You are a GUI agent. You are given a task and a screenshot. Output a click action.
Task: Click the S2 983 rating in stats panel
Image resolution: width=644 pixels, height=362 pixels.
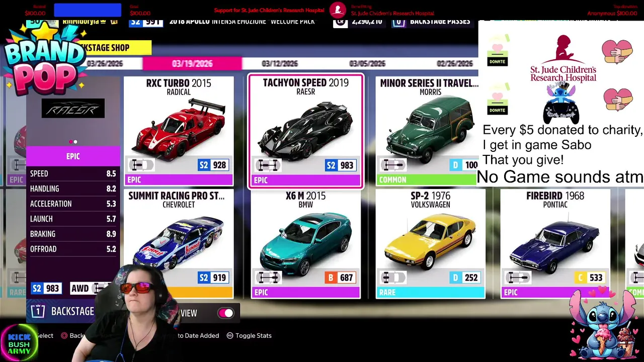click(46, 288)
